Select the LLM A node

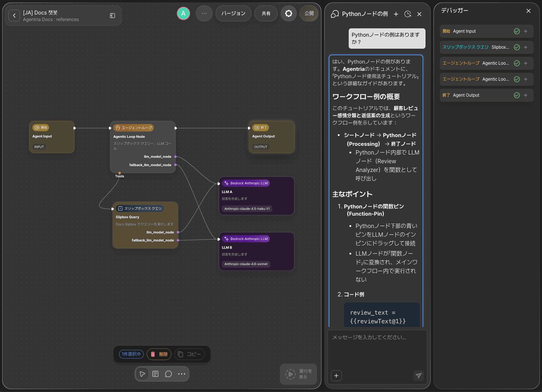pos(257,196)
